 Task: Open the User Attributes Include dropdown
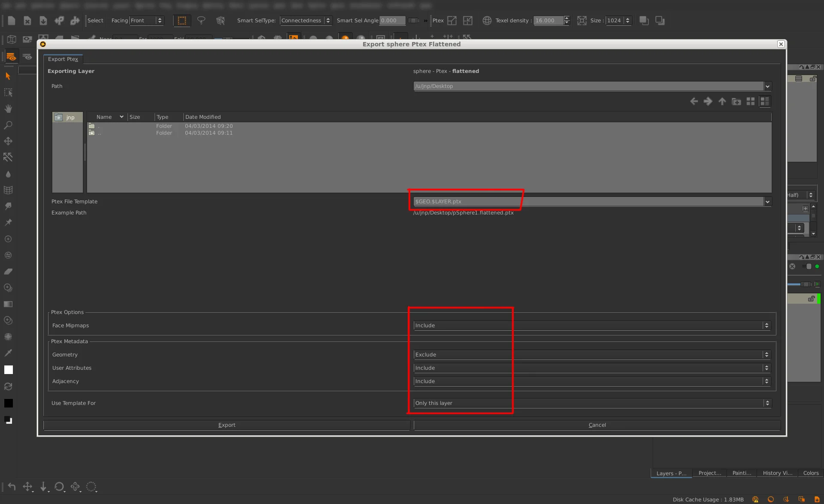coord(592,368)
